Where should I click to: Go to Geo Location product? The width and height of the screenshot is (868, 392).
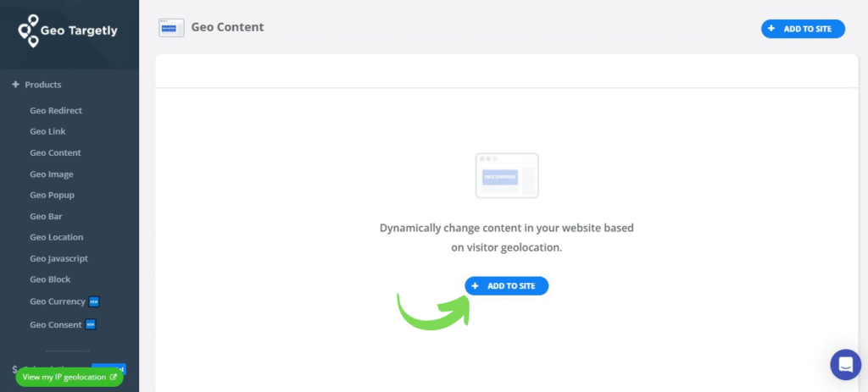(x=57, y=237)
